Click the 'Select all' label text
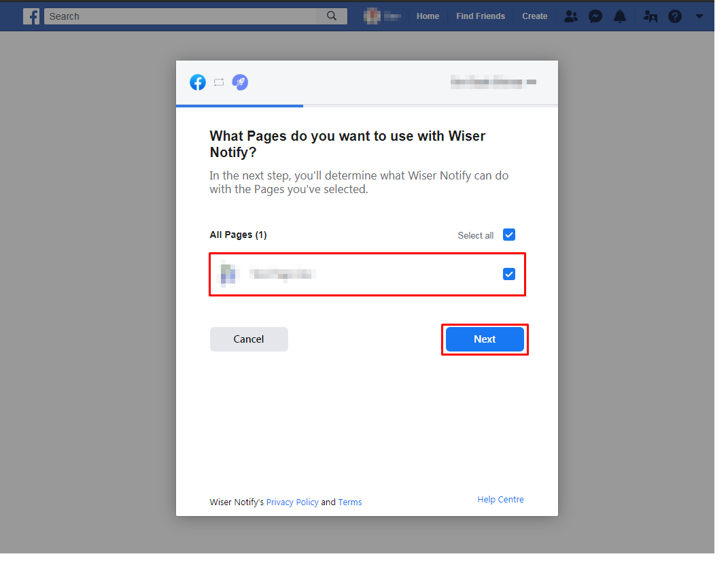This screenshot has width=728, height=565. point(475,235)
